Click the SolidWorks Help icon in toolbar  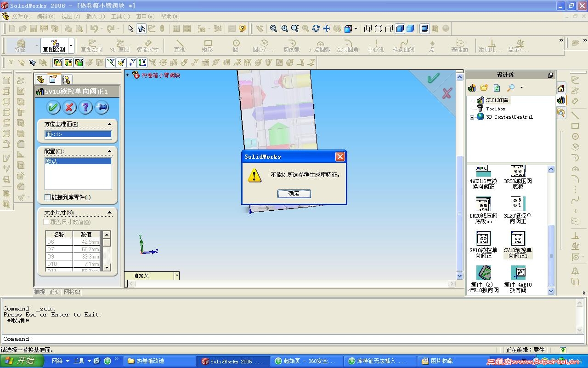click(x=243, y=29)
